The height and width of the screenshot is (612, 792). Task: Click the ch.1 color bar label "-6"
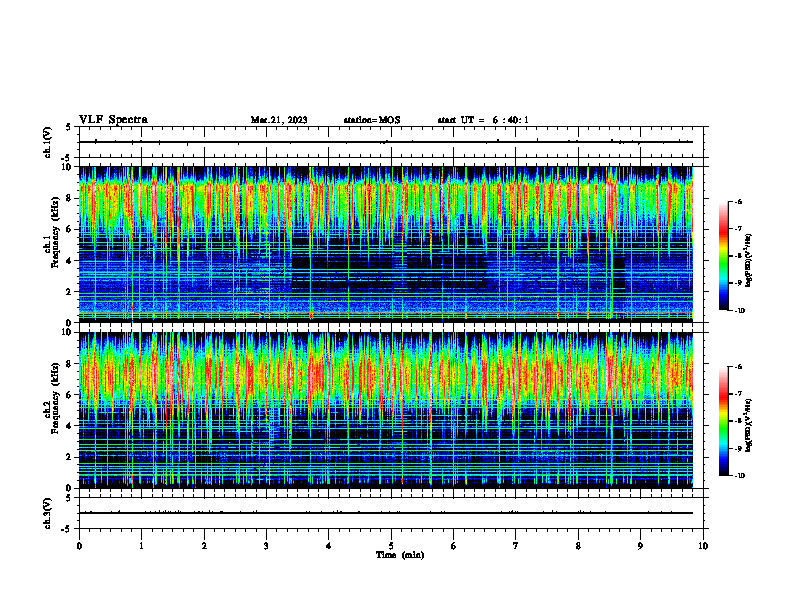pyautogui.click(x=738, y=201)
